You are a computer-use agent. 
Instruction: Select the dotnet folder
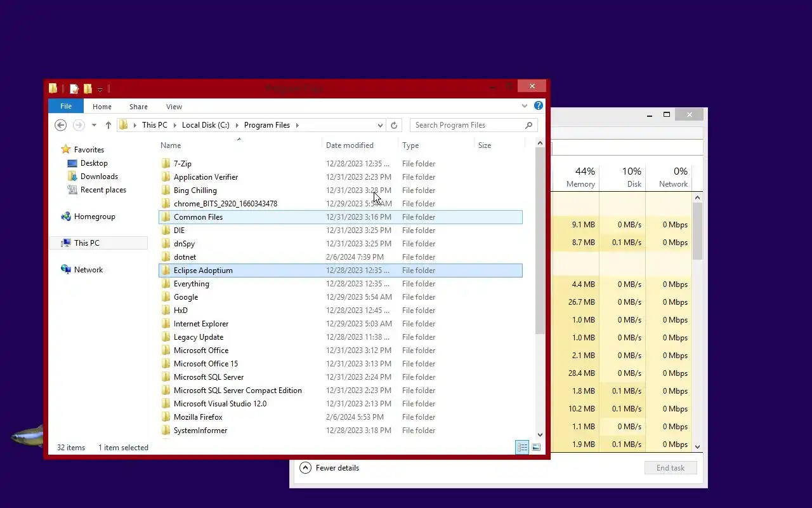185,257
